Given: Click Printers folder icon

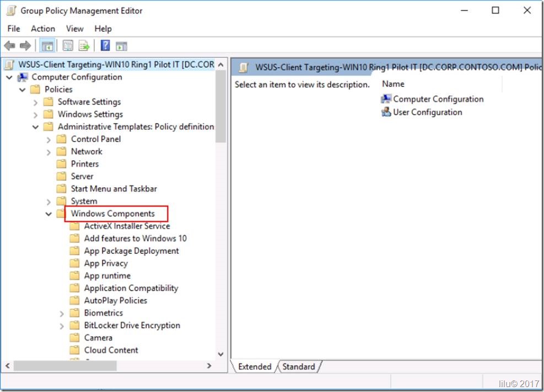Looking at the screenshot, I should click(61, 164).
